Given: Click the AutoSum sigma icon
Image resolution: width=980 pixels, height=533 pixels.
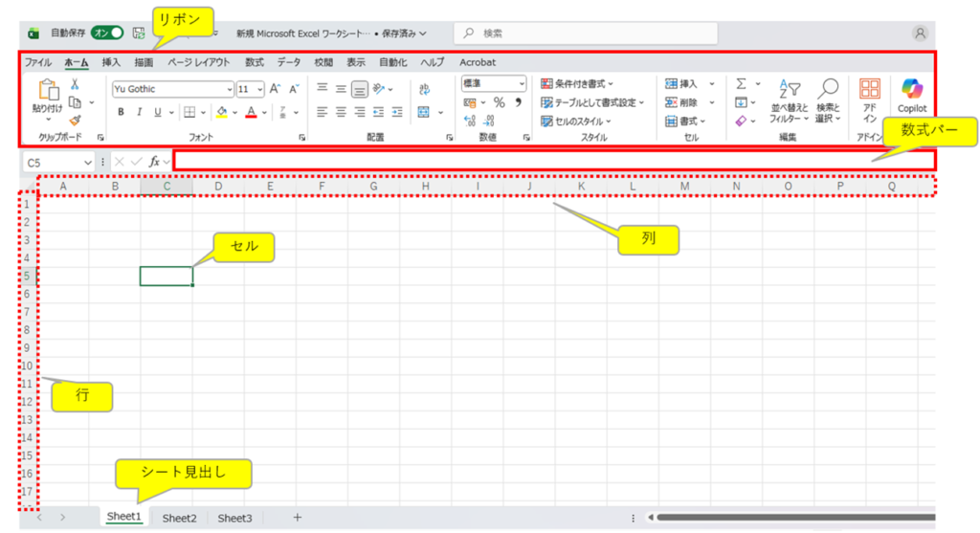Looking at the screenshot, I should (741, 84).
